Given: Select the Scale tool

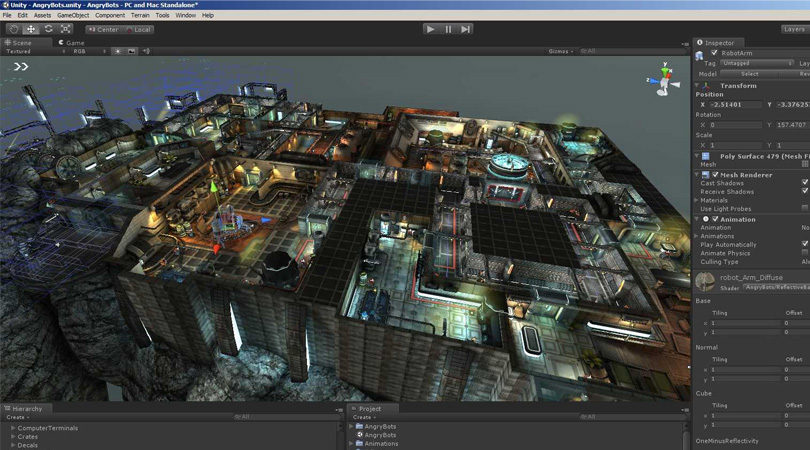Looking at the screenshot, I should [x=66, y=29].
